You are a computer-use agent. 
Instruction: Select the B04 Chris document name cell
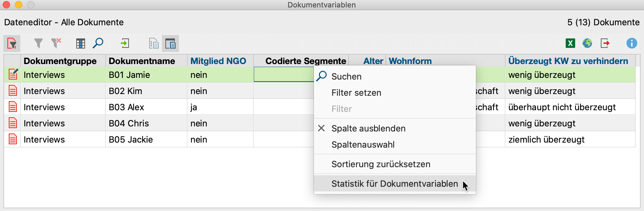click(x=146, y=123)
